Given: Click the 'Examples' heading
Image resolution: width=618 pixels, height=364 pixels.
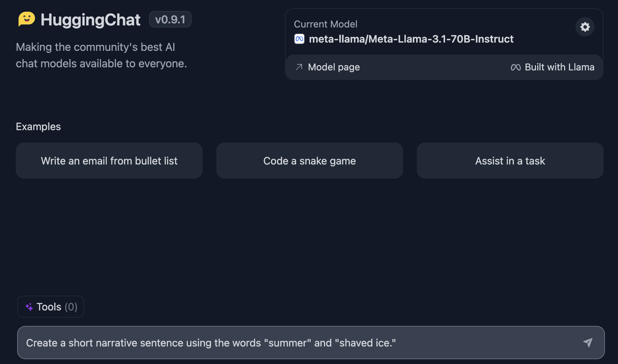Looking at the screenshot, I should (x=38, y=127).
